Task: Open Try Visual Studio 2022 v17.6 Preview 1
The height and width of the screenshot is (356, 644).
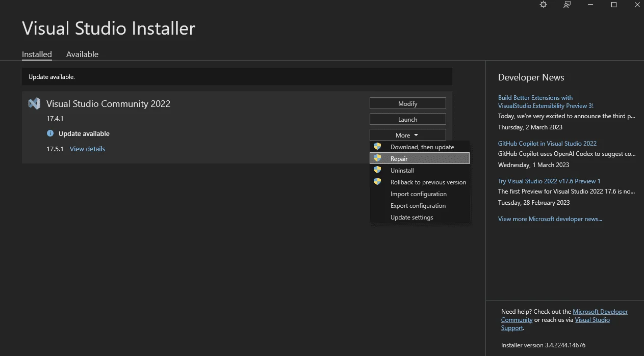Action: [549, 181]
